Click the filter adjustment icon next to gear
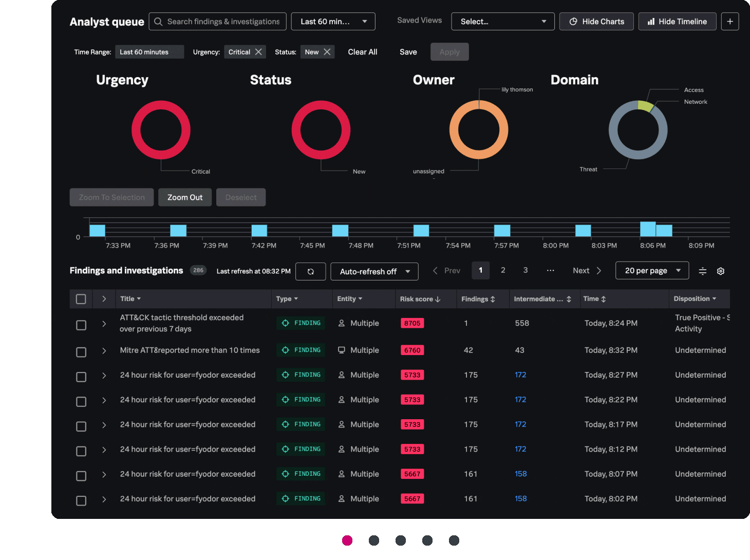Image resolution: width=750 pixels, height=560 pixels. [702, 271]
